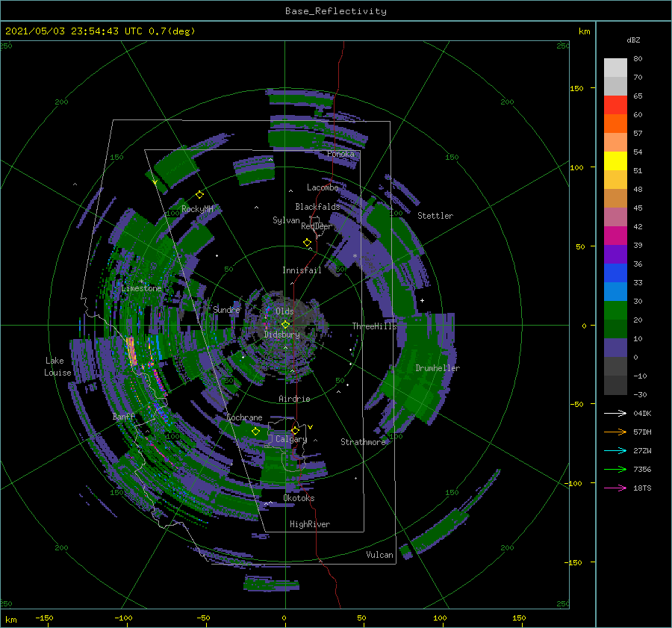Click the yellow 54 dBZ color swatch
The image size is (672, 628).
pyautogui.click(x=615, y=161)
